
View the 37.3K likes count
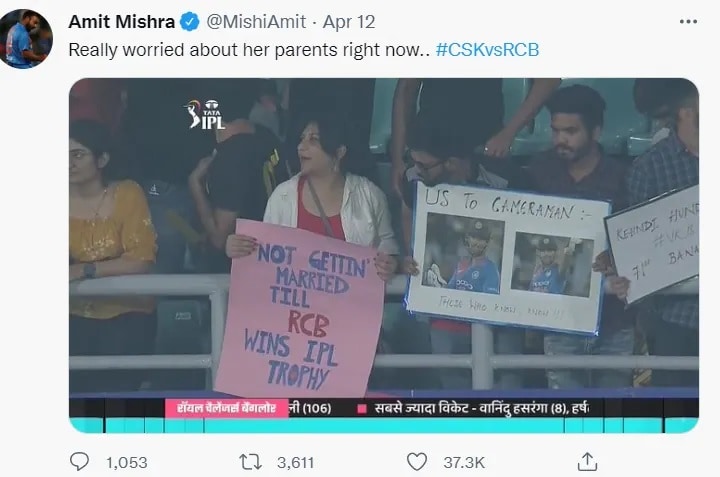pyautogui.click(x=464, y=462)
